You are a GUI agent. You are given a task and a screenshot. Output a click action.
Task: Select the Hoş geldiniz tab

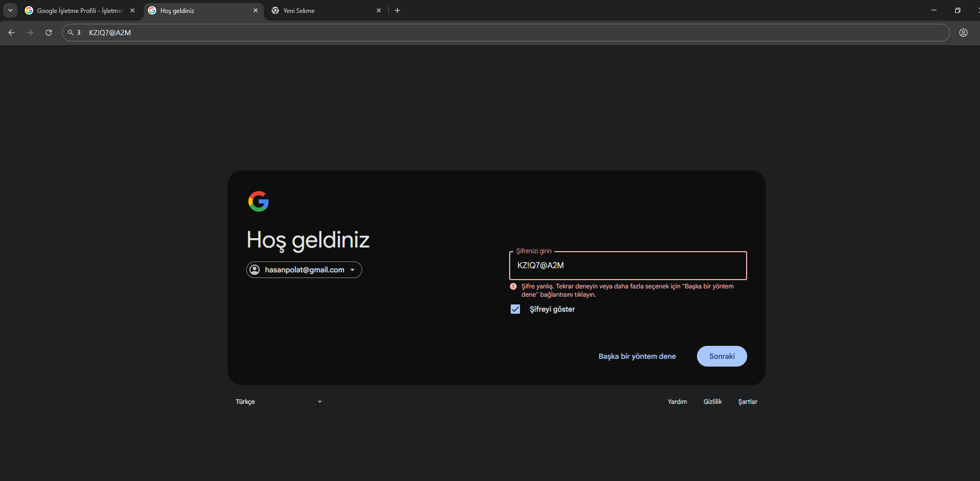pos(204,10)
